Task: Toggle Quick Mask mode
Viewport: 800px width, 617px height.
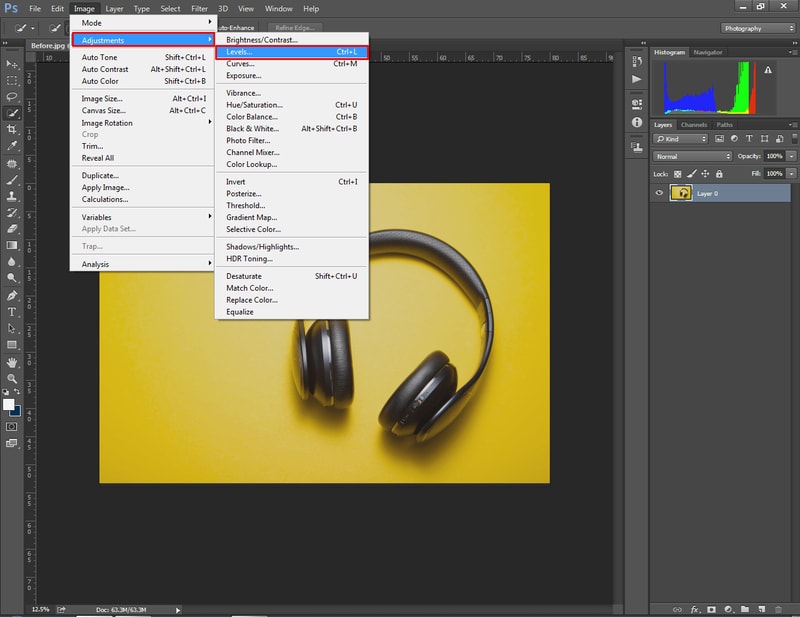Action: pyautogui.click(x=11, y=427)
